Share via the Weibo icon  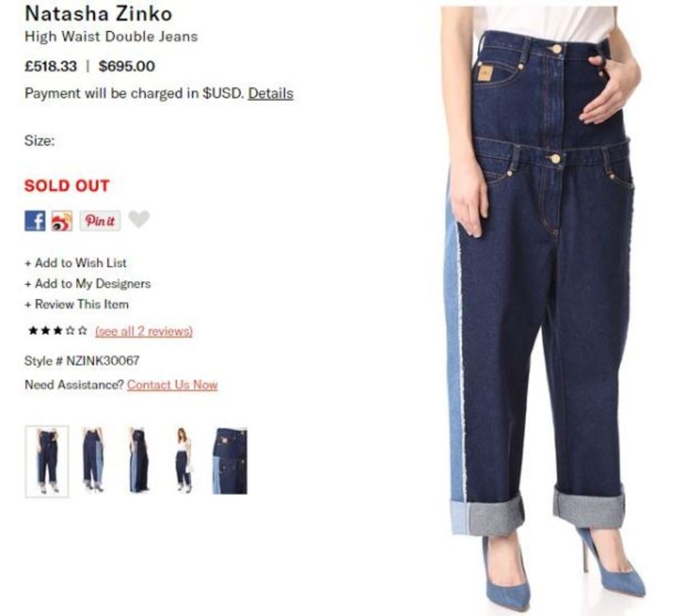click(62, 221)
